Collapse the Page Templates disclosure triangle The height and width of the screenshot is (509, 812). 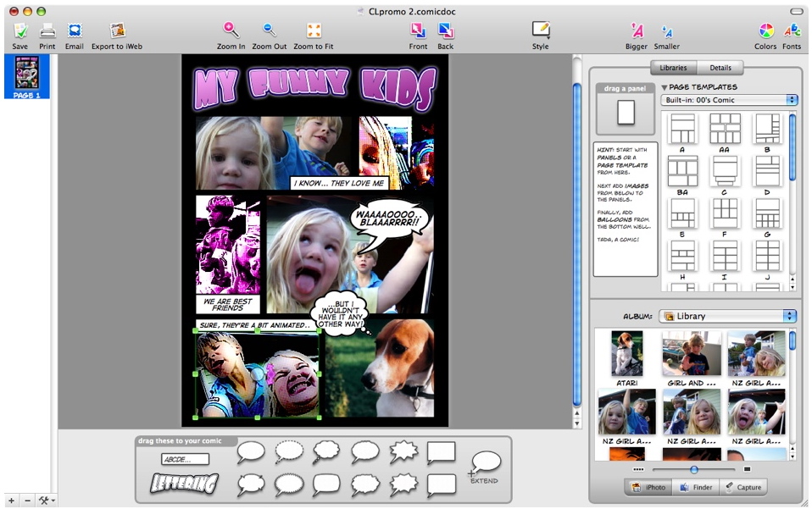pyautogui.click(x=665, y=87)
